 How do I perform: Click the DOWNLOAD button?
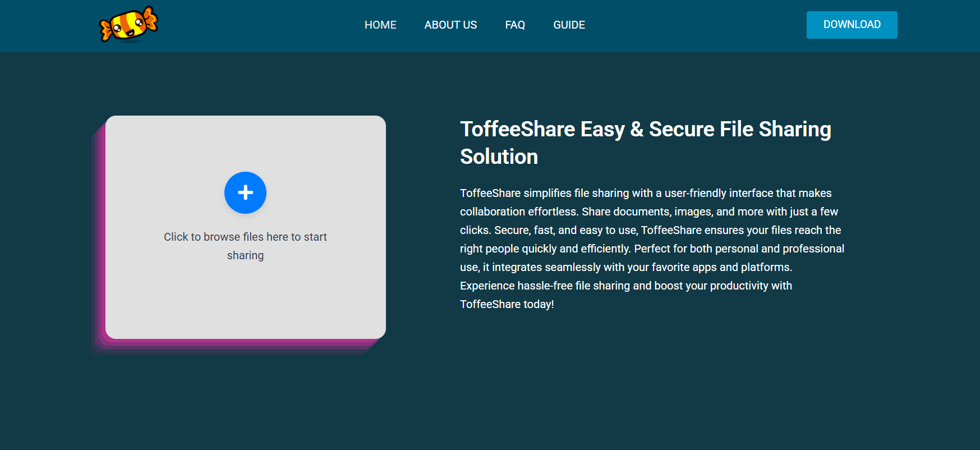852,25
